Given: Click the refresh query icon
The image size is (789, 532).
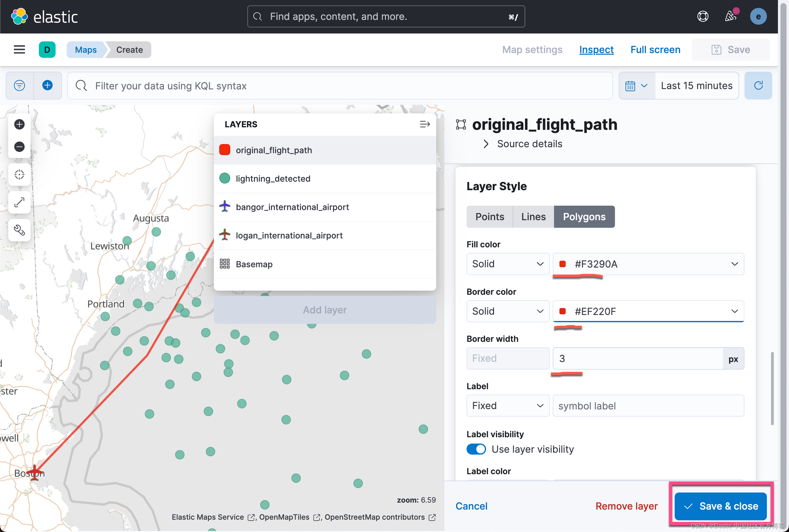Looking at the screenshot, I should pos(758,86).
